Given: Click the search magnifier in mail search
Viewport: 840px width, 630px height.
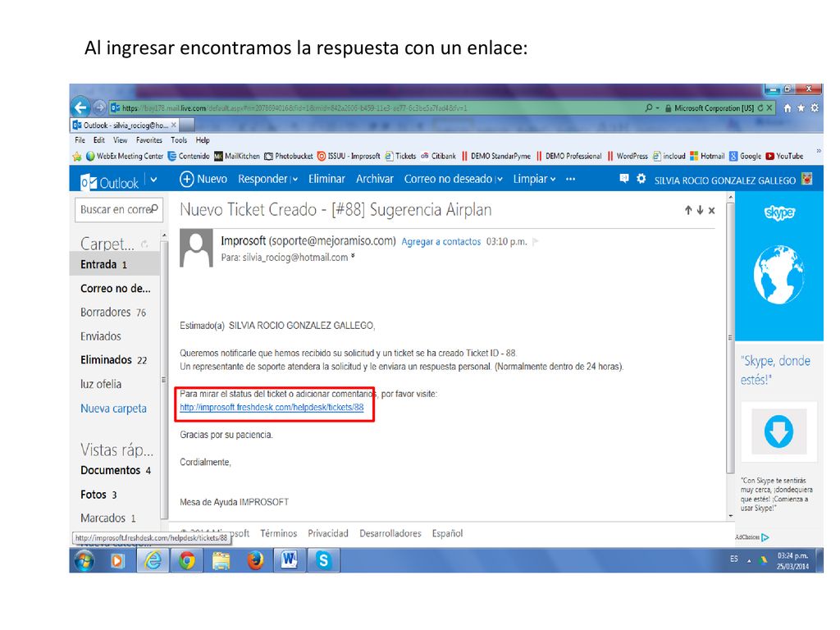Looking at the screenshot, I should 155,208.
